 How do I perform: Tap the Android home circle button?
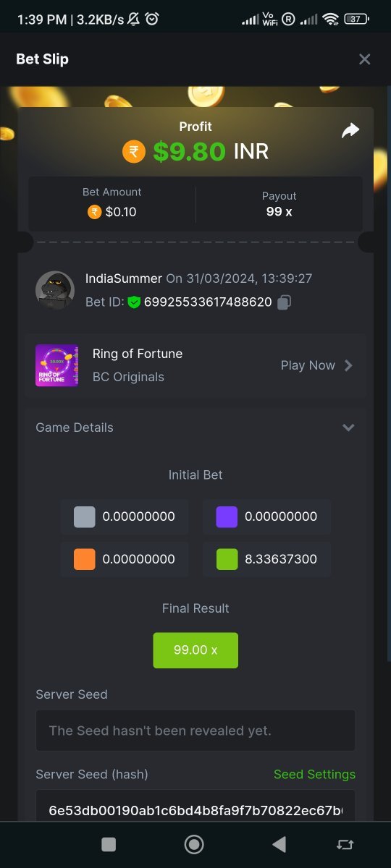[194, 844]
